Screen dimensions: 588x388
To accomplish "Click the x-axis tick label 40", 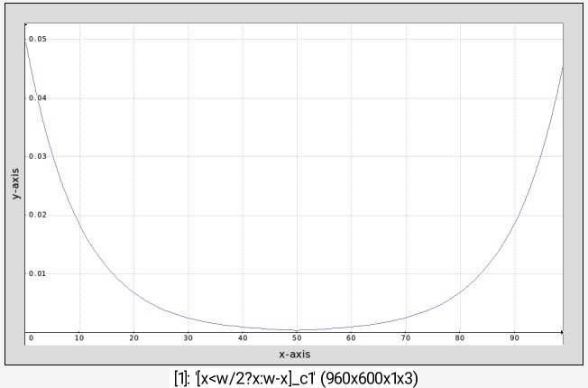I will (x=243, y=337).
